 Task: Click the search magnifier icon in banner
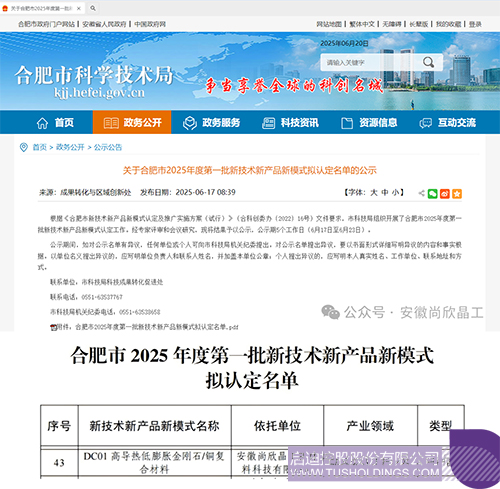pyautogui.click(x=428, y=62)
